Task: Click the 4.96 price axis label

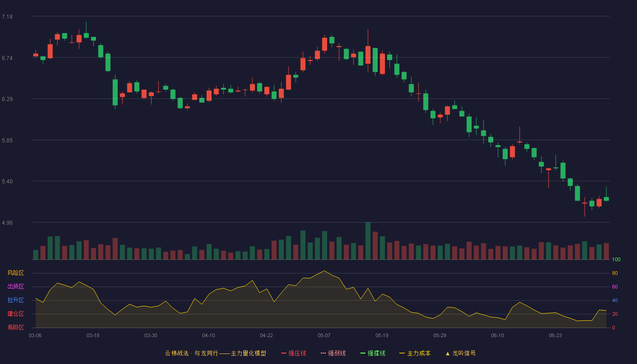Action: [7, 222]
